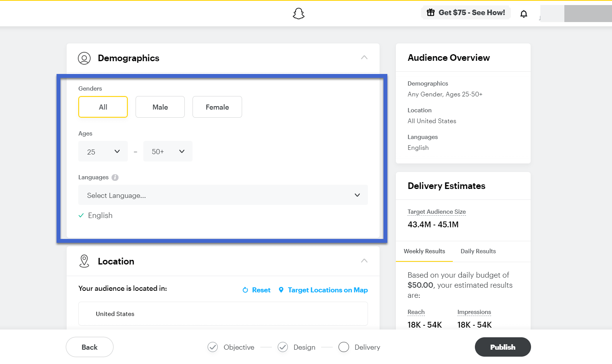
Task: Click the United States location field
Action: click(x=223, y=314)
